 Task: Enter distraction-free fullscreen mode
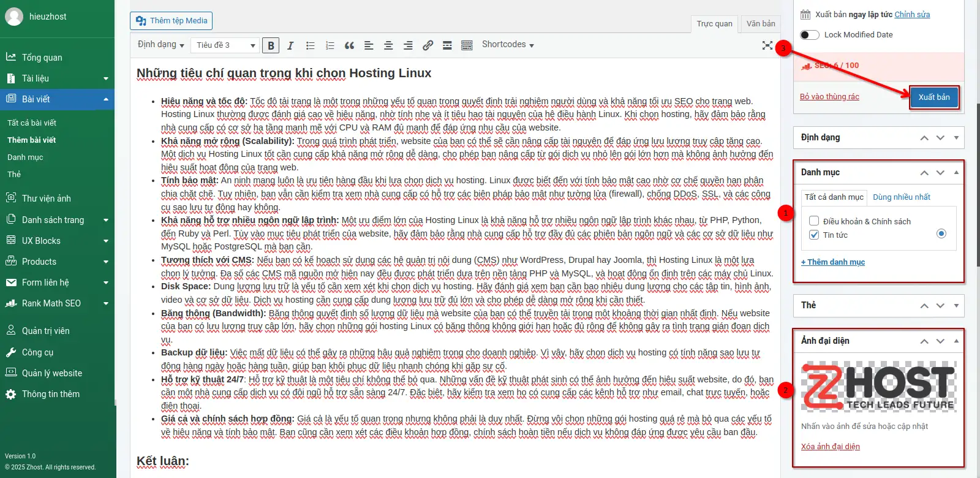tap(767, 45)
